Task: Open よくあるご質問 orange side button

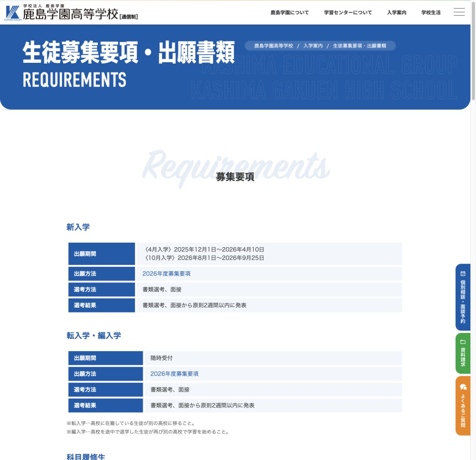Action: click(463, 406)
